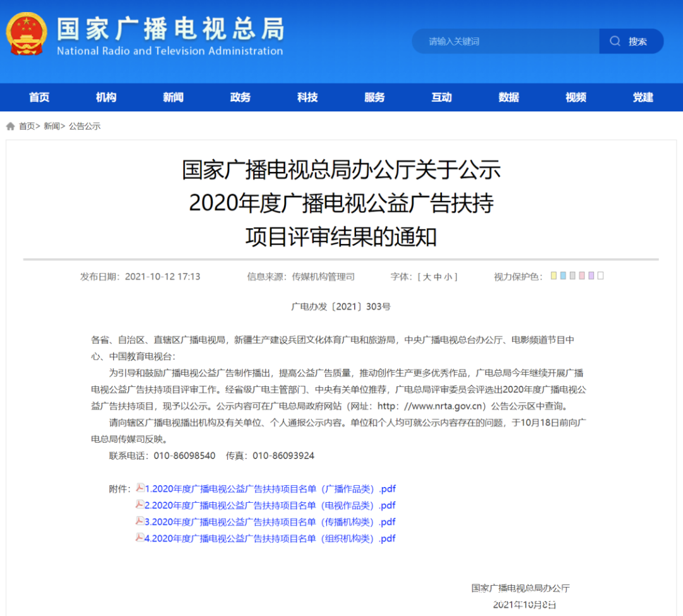
Task: Click PDF icon of attachment 4
Action: [x=140, y=538]
